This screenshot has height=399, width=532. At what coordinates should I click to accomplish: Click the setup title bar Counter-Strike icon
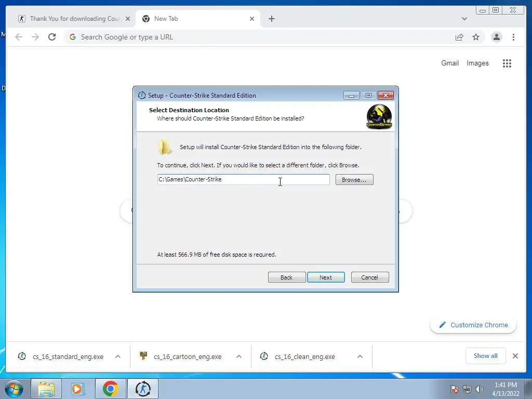pos(142,96)
